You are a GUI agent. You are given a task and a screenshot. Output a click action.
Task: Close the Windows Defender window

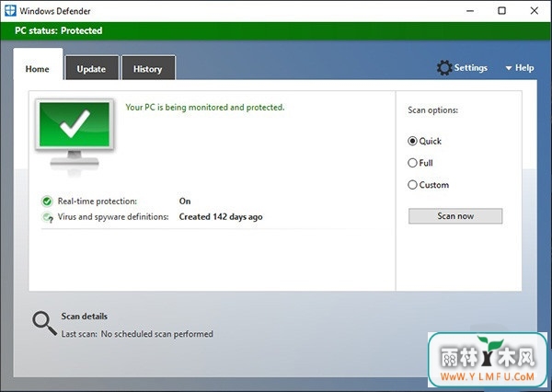click(534, 11)
